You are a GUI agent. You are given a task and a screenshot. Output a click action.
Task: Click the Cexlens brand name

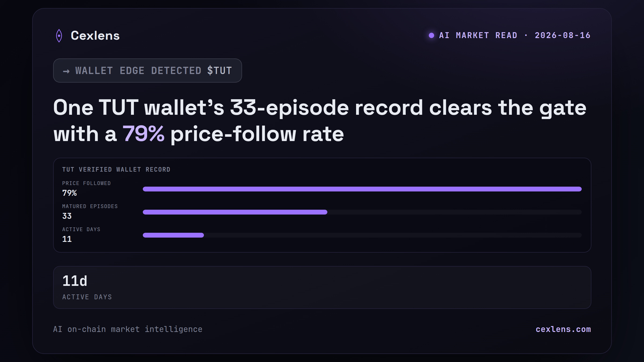pyautogui.click(x=95, y=36)
